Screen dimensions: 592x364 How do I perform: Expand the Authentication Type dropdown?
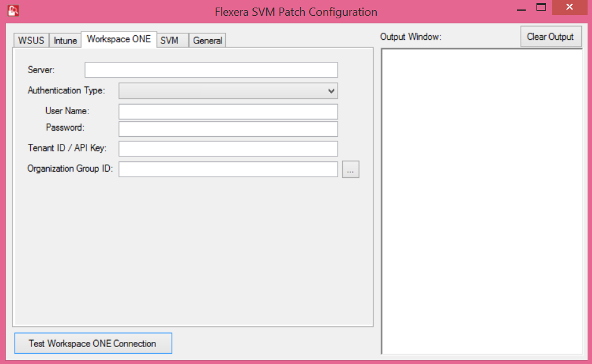228,91
